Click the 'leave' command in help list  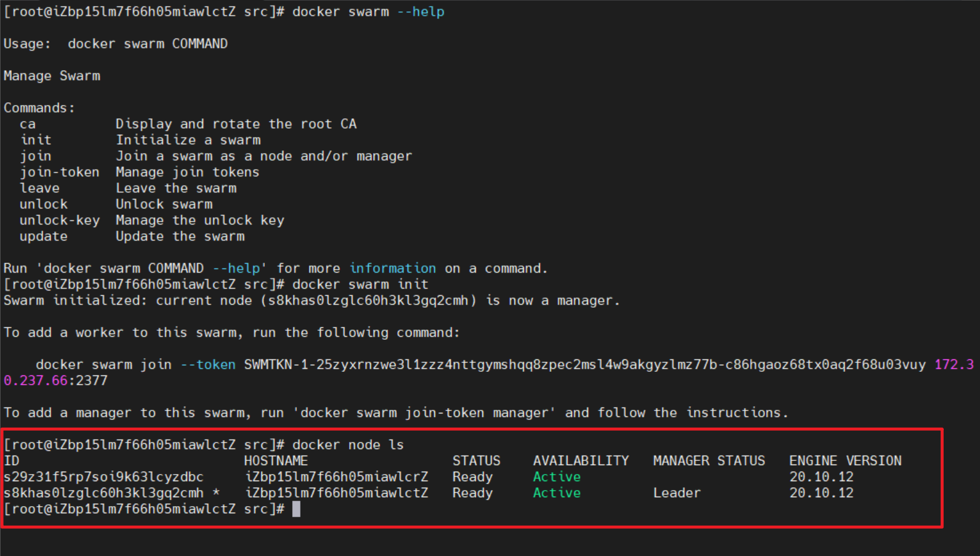(40, 188)
